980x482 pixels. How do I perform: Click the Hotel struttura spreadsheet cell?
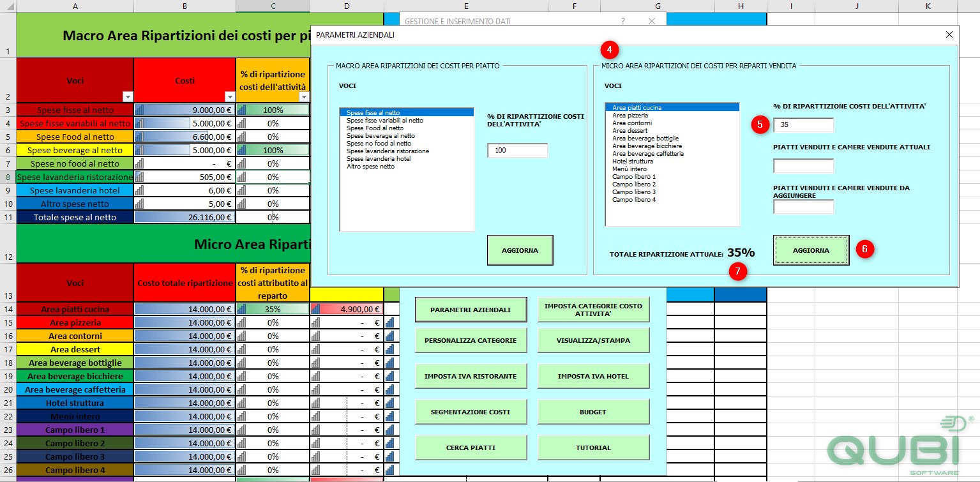pos(75,403)
